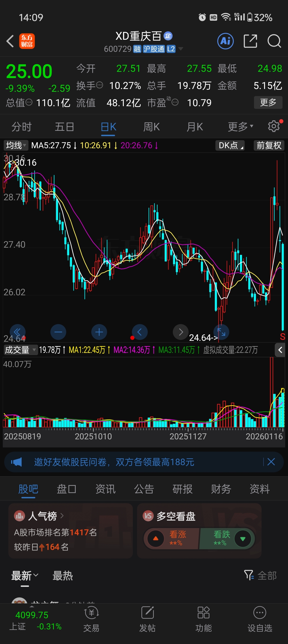This screenshot has height=644, width=288.
Task: Tap the 融 margin badge
Action: pyautogui.click(x=137, y=49)
